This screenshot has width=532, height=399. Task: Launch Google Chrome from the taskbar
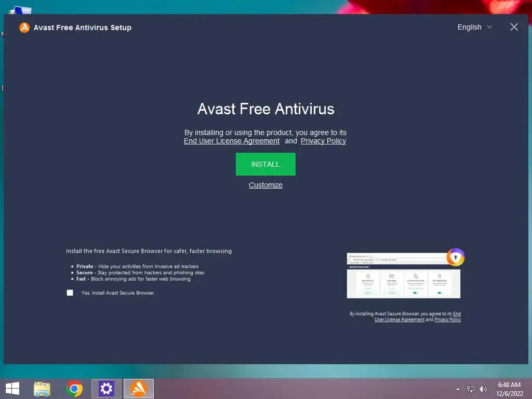pos(74,389)
